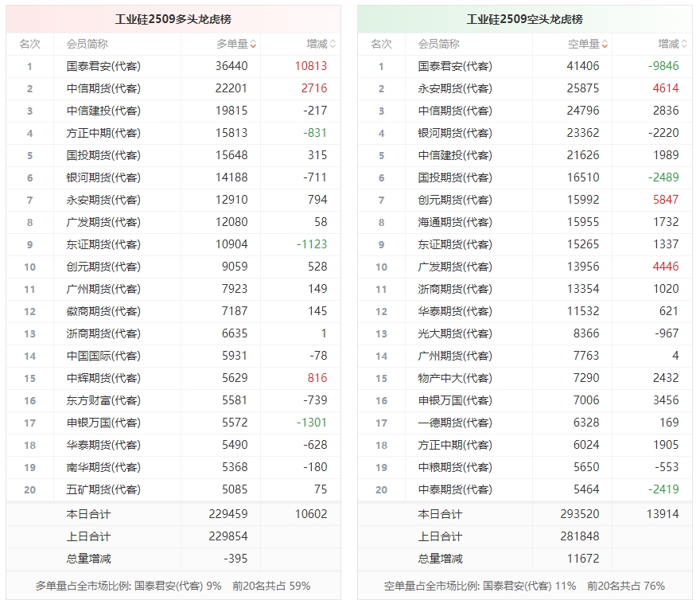Select long volume value 36440
Screen dimensions: 700x604
click(x=231, y=66)
